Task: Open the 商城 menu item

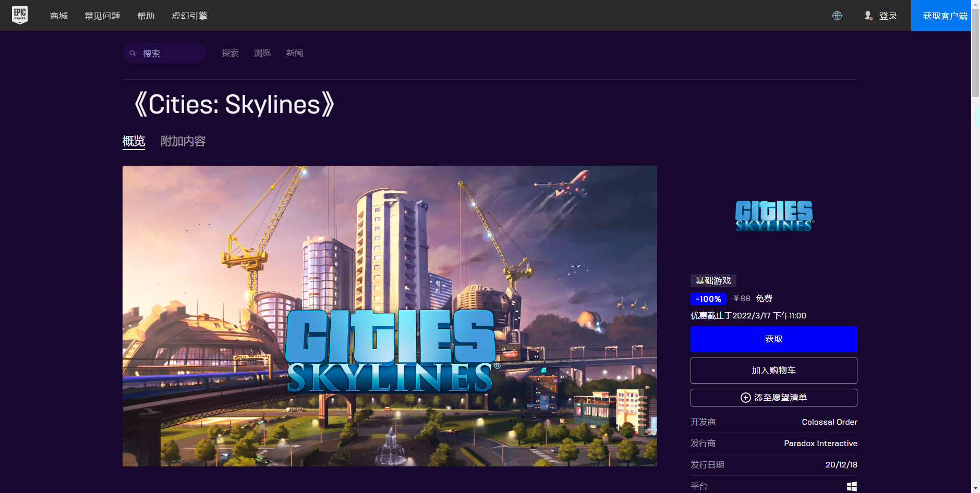Action: [x=58, y=16]
